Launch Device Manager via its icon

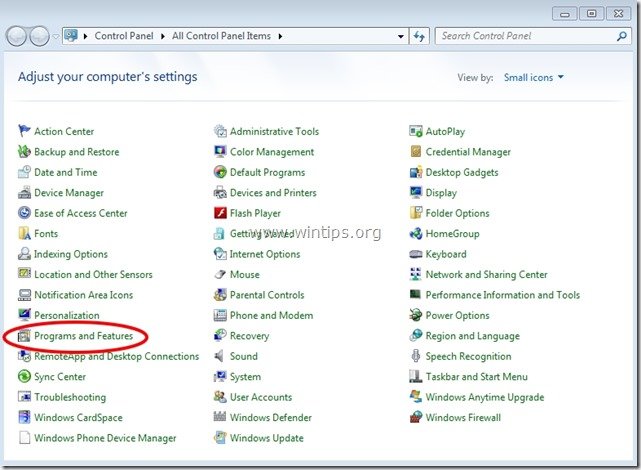24,192
